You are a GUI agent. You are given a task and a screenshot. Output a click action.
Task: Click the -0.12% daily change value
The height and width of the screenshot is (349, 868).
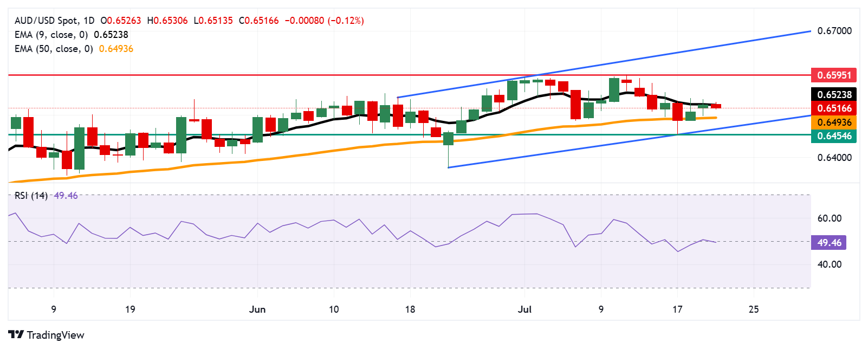346,21
